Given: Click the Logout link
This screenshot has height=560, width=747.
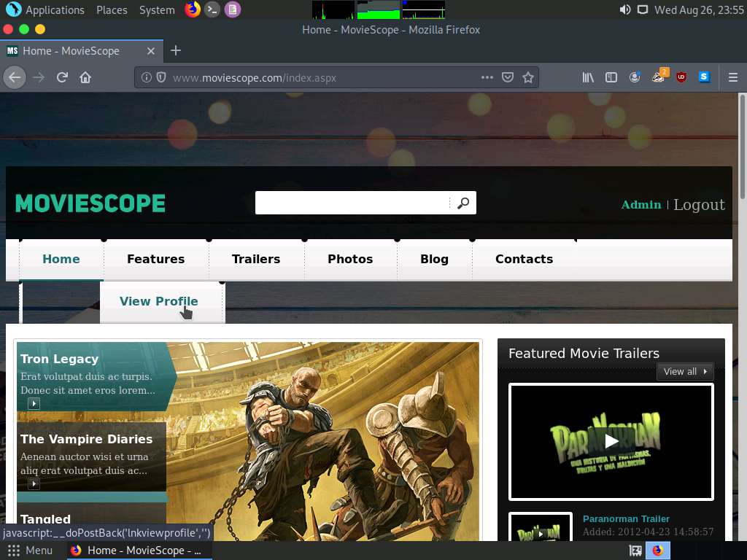Looking at the screenshot, I should (x=699, y=205).
